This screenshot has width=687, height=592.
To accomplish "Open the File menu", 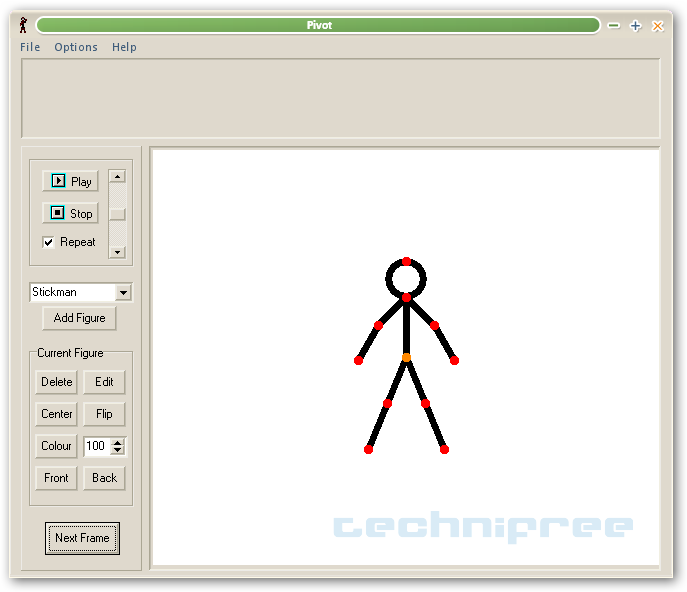I will [30, 47].
